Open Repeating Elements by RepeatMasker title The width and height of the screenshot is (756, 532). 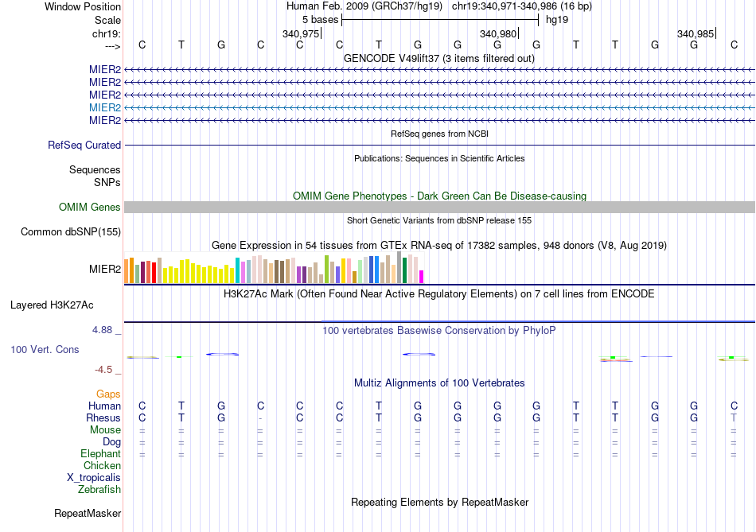tap(439, 502)
